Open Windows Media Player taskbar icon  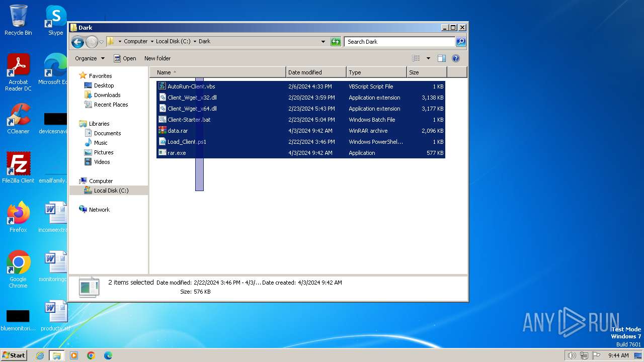tap(74, 355)
